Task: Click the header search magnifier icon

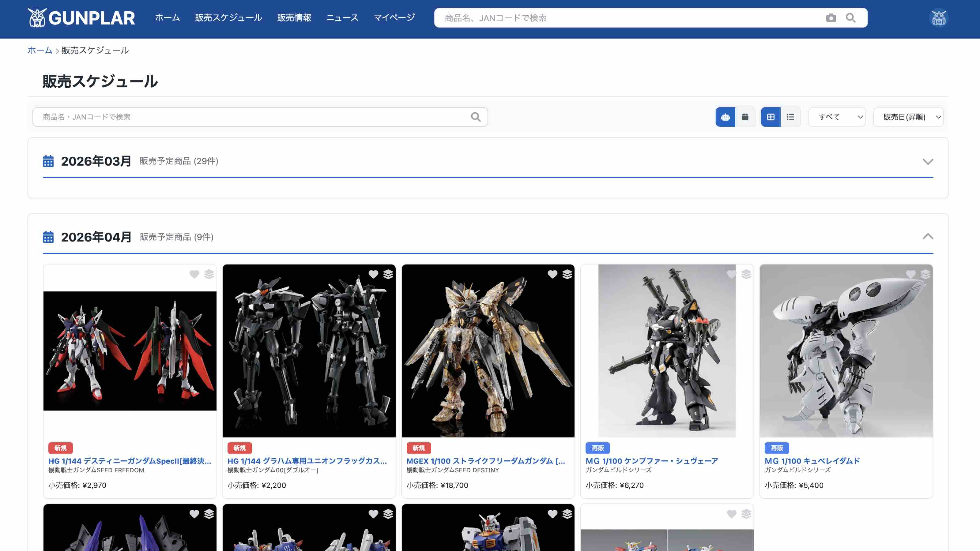Action: (x=851, y=18)
